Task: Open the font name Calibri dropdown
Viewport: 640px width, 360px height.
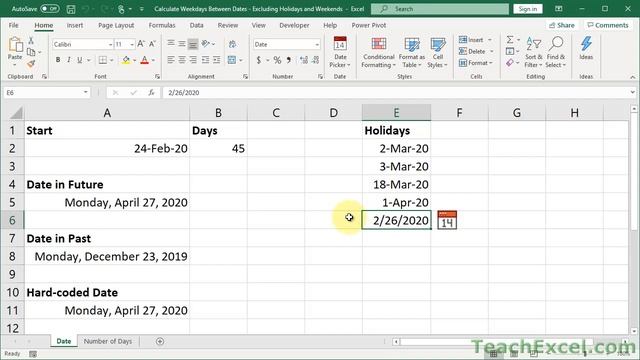Action: click(110, 44)
